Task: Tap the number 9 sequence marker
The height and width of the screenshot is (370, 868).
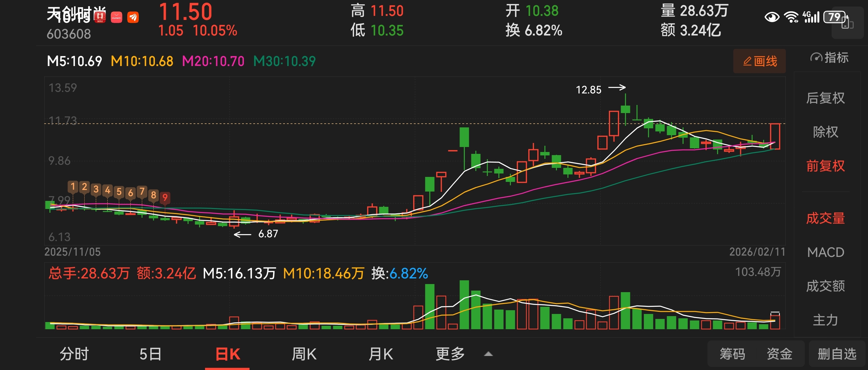Action: (165, 197)
